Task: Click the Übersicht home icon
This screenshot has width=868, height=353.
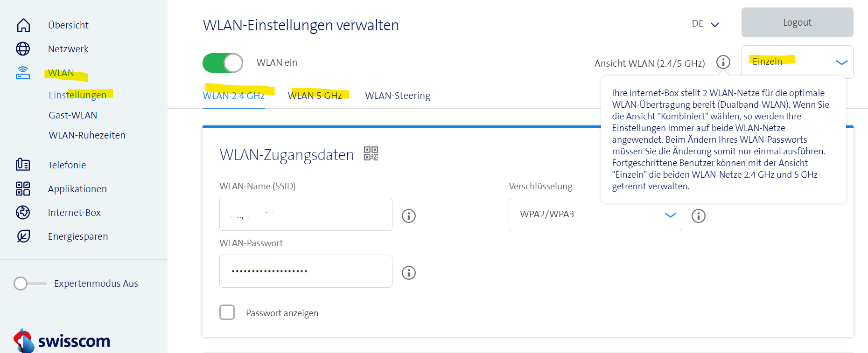Action: click(x=23, y=25)
